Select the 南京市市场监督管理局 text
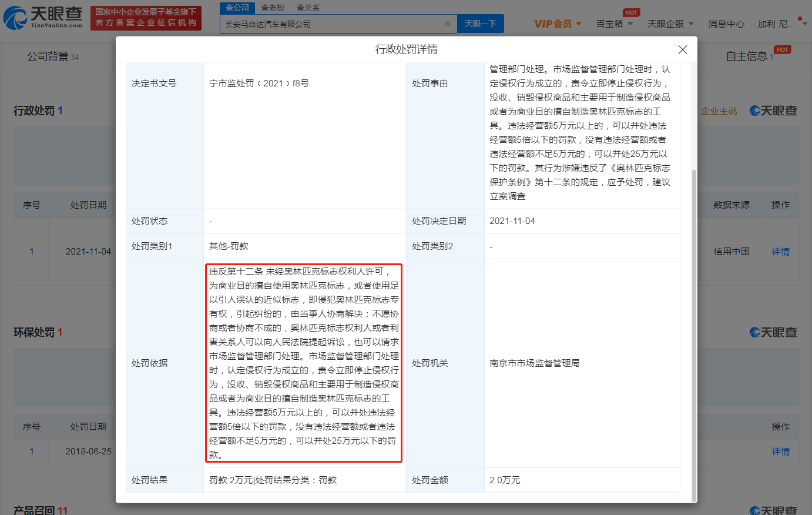The height and width of the screenshot is (515, 812). (x=535, y=363)
